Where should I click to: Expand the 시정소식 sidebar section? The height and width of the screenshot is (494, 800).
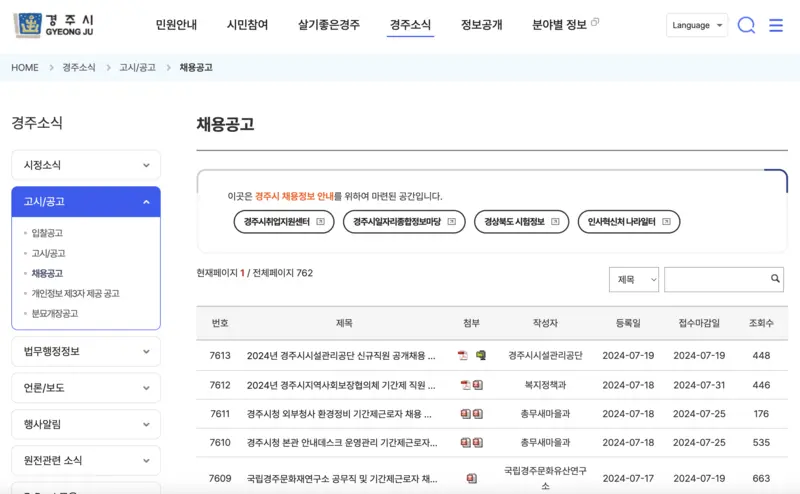[x=86, y=165]
